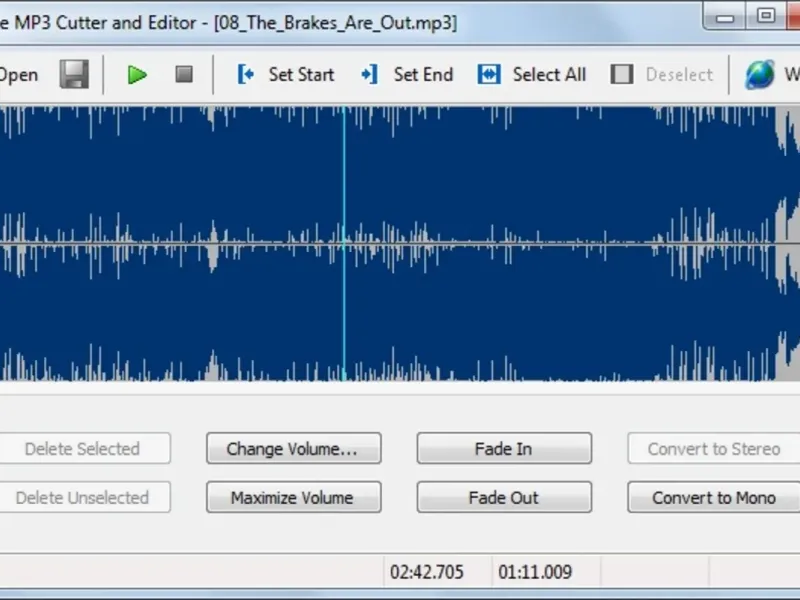Choose Select All in the toolbar

(532, 74)
